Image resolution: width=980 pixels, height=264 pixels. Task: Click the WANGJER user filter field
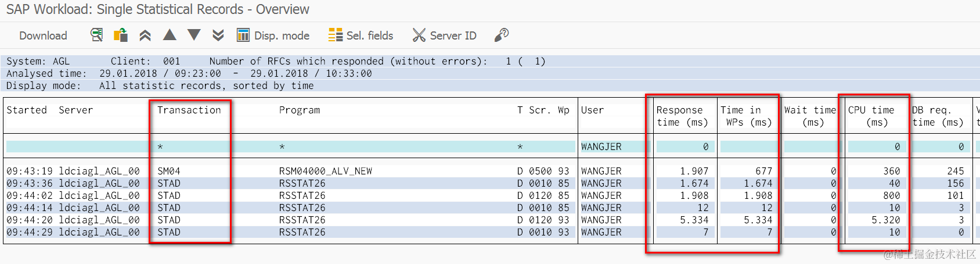pos(601,147)
